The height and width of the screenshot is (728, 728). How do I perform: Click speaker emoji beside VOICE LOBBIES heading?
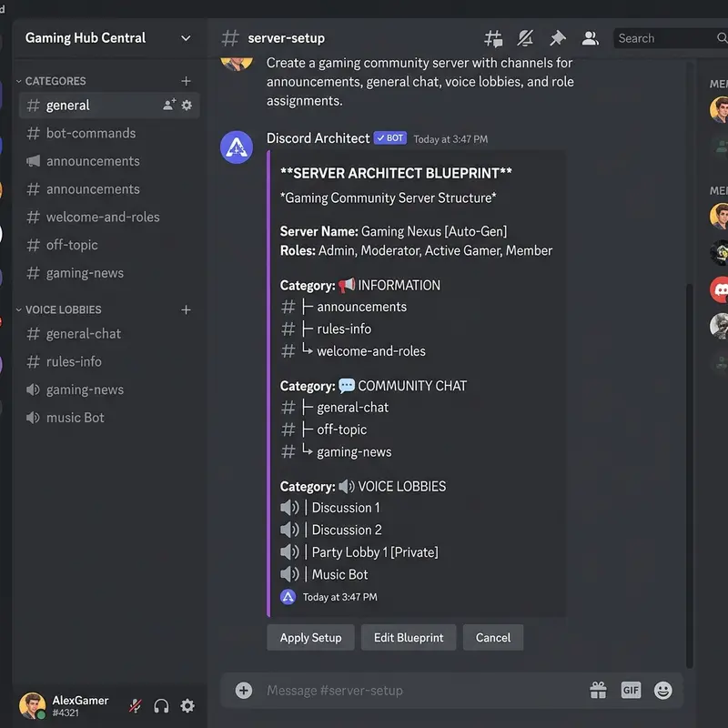(x=347, y=487)
